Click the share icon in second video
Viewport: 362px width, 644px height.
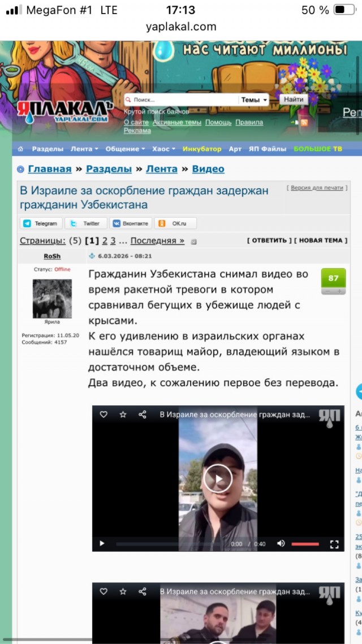tap(142, 591)
